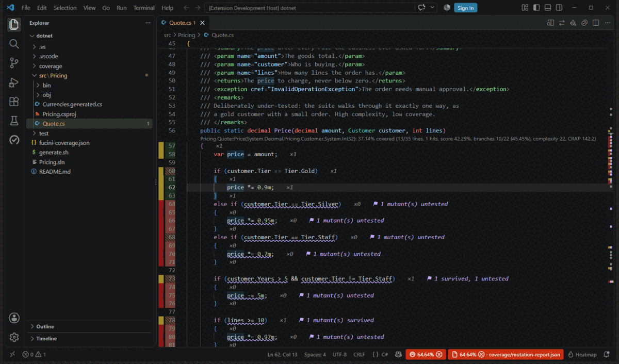Viewport: 619px width, 364px height.
Task: Open the Selection menu
Action: (x=65, y=8)
